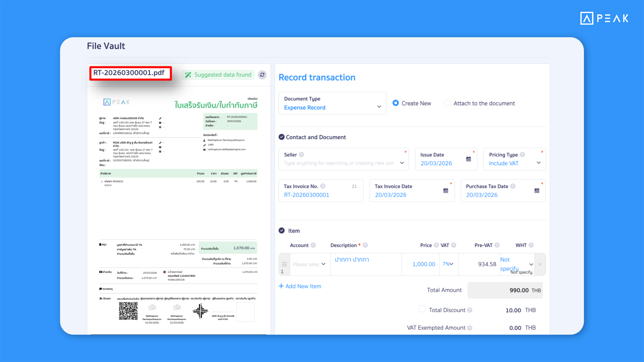Remove item row one with the X icon
Viewport: 644px width, 362px height.
click(540, 264)
